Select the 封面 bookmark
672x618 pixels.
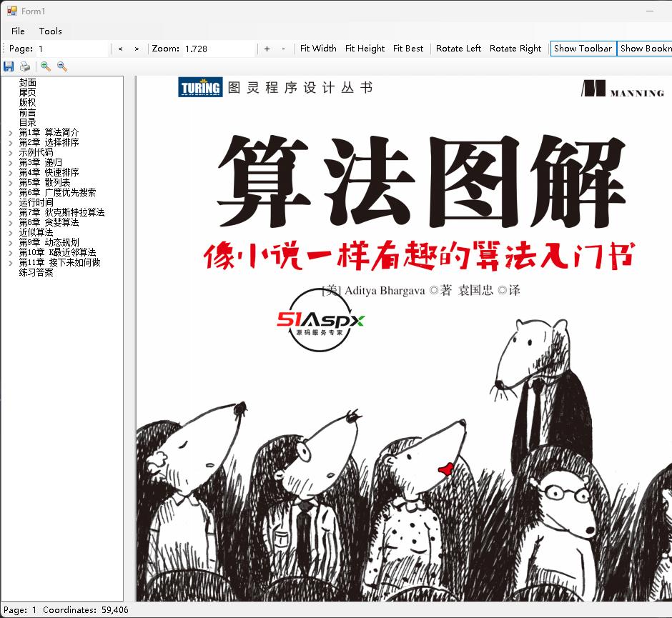point(27,82)
